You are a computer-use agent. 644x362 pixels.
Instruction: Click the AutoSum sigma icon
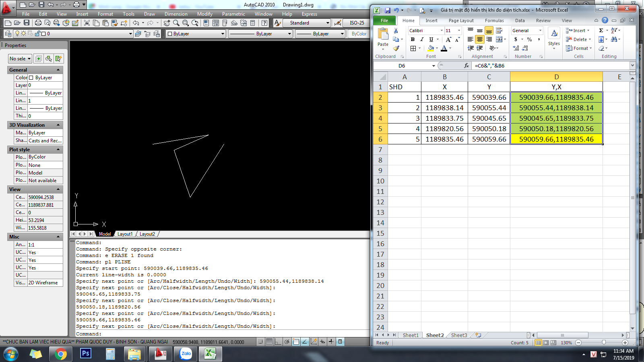coord(601,31)
